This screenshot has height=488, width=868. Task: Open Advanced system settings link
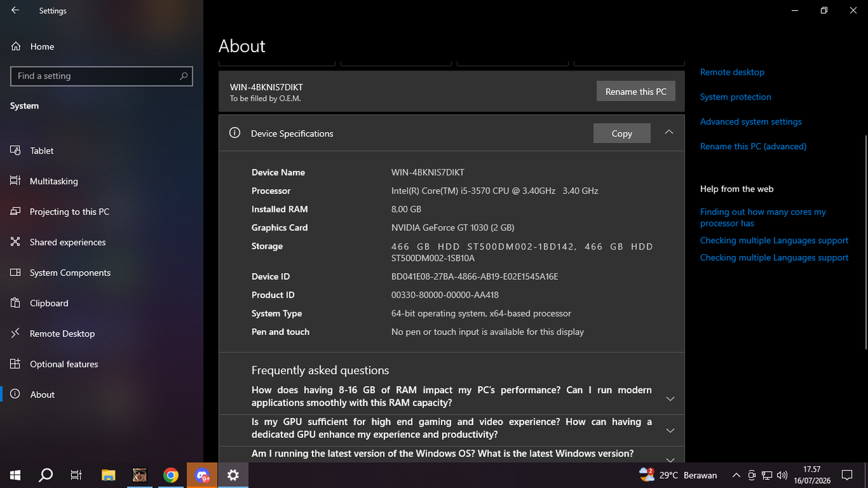pos(751,122)
